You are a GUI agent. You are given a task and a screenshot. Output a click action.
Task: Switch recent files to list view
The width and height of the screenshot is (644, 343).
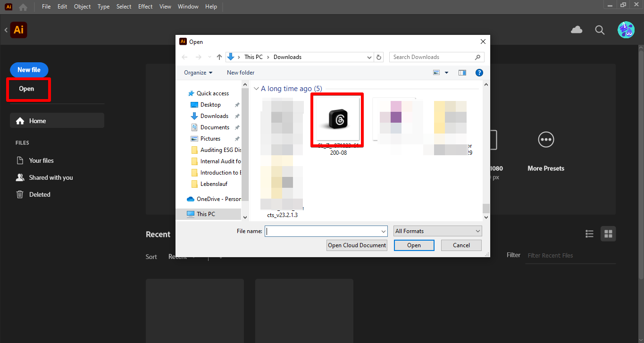(589, 234)
